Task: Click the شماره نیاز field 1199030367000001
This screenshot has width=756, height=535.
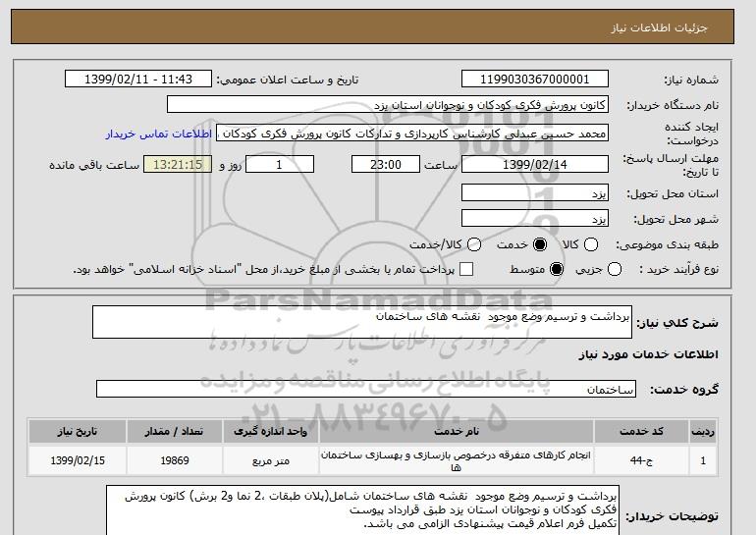Action: pos(535,80)
